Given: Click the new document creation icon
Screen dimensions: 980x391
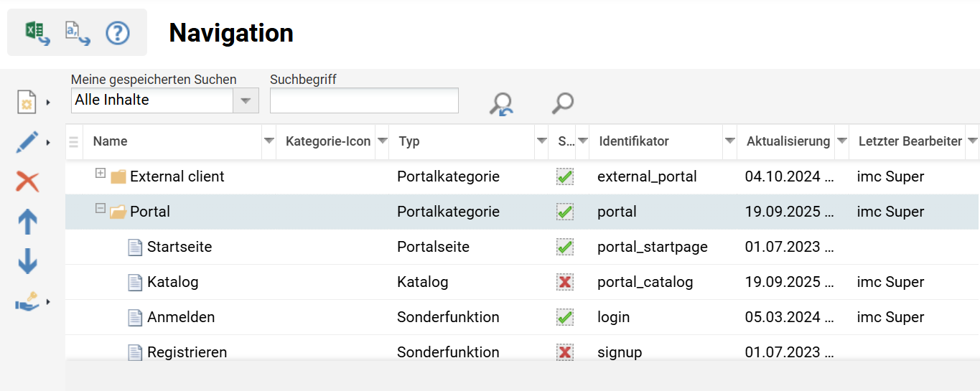Looking at the screenshot, I should click(27, 102).
